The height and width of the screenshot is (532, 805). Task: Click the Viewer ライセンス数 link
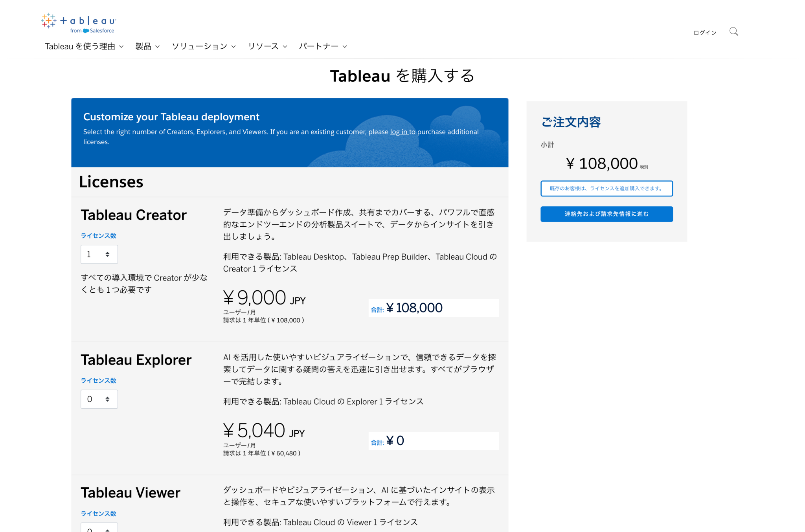point(98,513)
